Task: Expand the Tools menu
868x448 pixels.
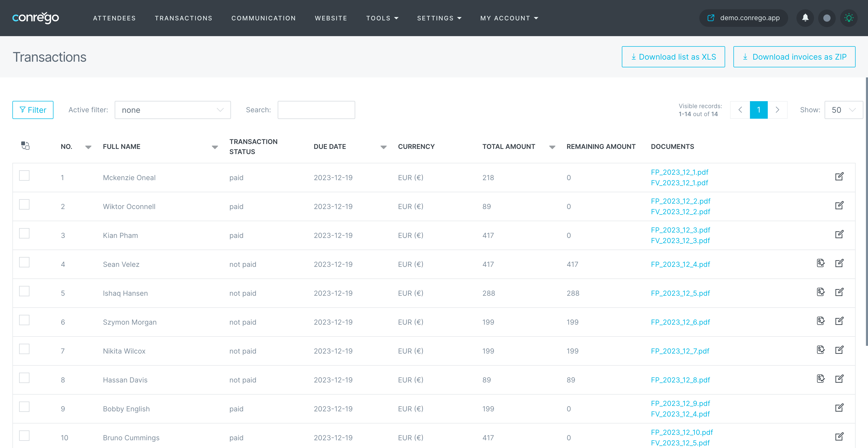Action: click(x=382, y=18)
